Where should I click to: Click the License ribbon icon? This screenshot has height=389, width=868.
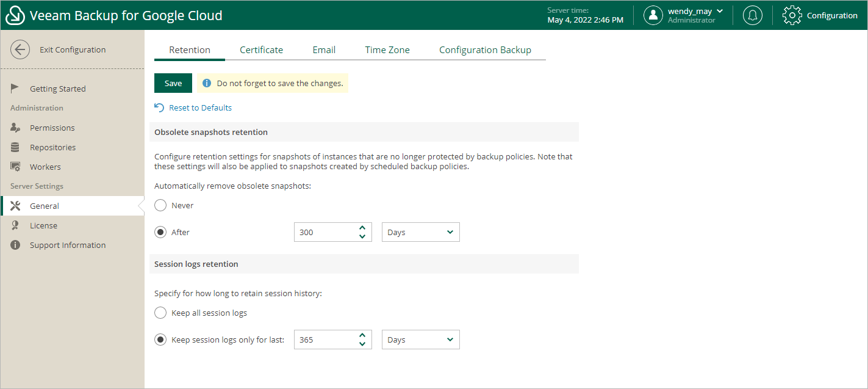tap(15, 225)
